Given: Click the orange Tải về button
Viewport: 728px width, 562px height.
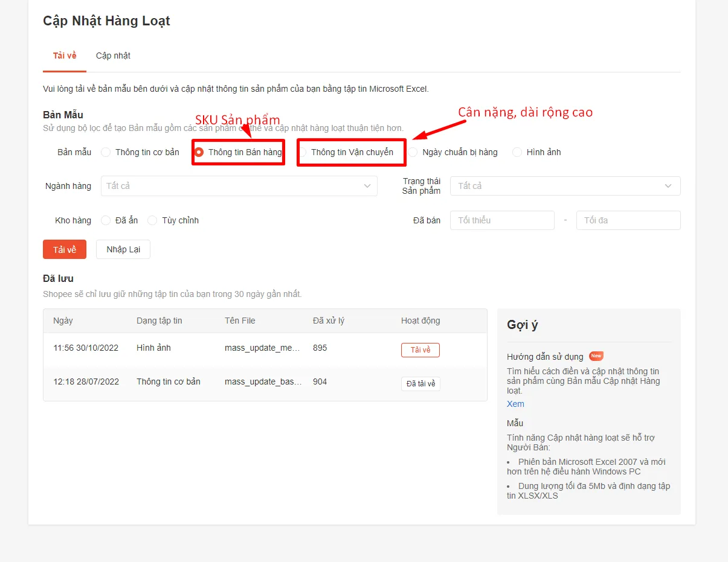Looking at the screenshot, I should [x=65, y=249].
